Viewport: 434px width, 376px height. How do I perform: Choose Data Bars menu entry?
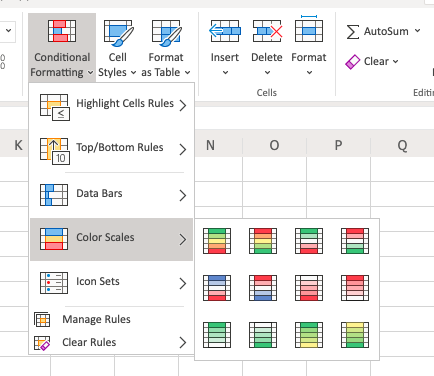click(x=112, y=195)
